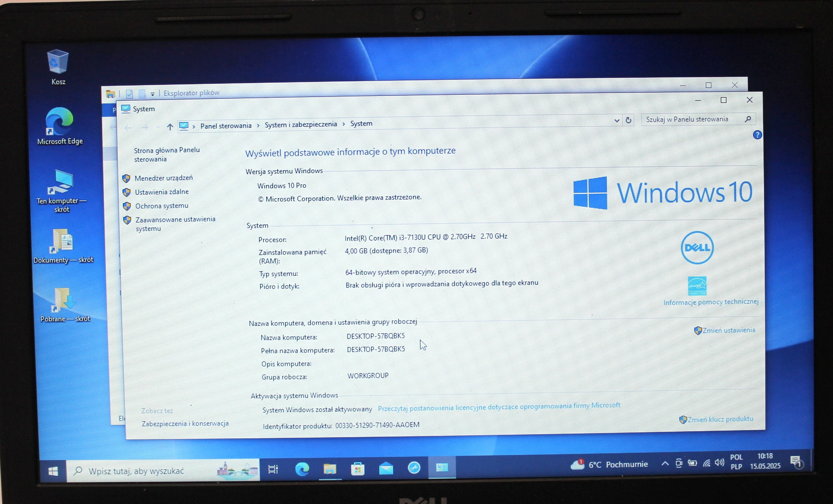Open Microsoft Store taskbar icon
The image size is (833, 504).
[358, 469]
